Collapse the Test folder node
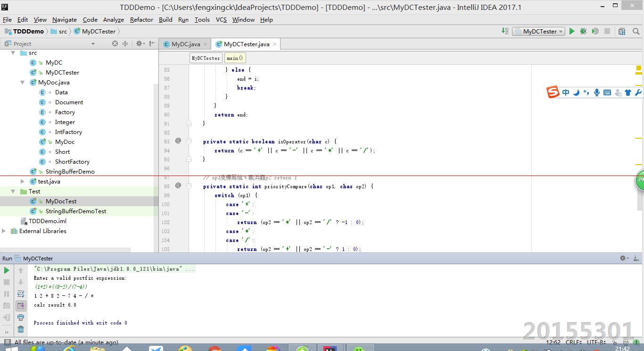The height and width of the screenshot is (351, 644). (x=13, y=191)
